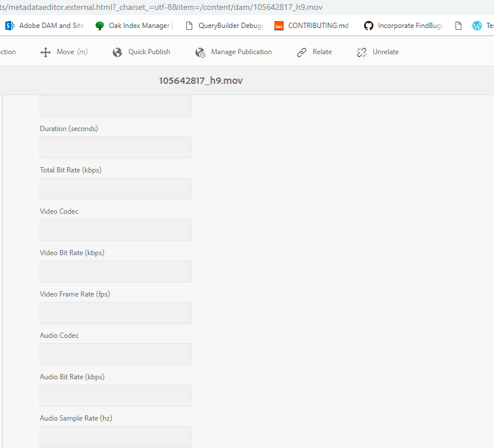Click the Quick Publish globe icon

(x=117, y=52)
